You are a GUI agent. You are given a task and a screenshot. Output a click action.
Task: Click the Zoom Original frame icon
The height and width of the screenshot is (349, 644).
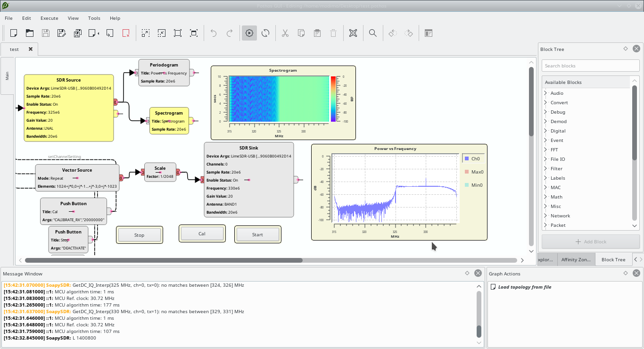pyautogui.click(x=178, y=33)
